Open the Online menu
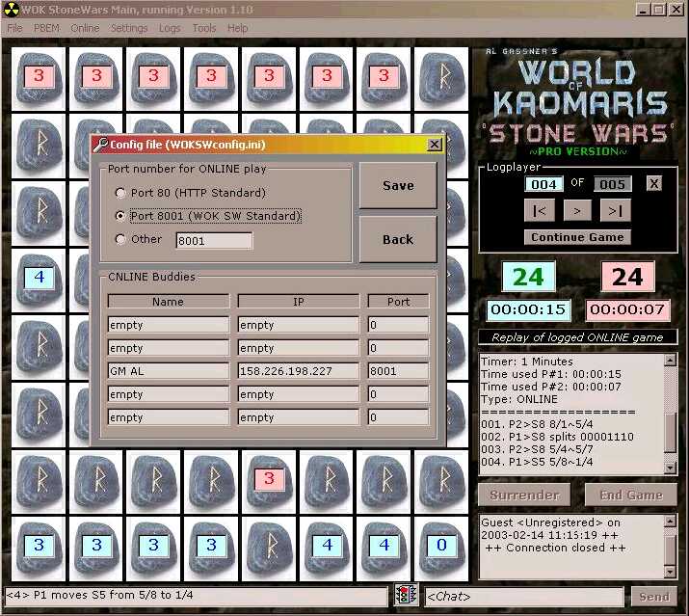Image resolution: width=689 pixels, height=616 pixels. point(85,28)
